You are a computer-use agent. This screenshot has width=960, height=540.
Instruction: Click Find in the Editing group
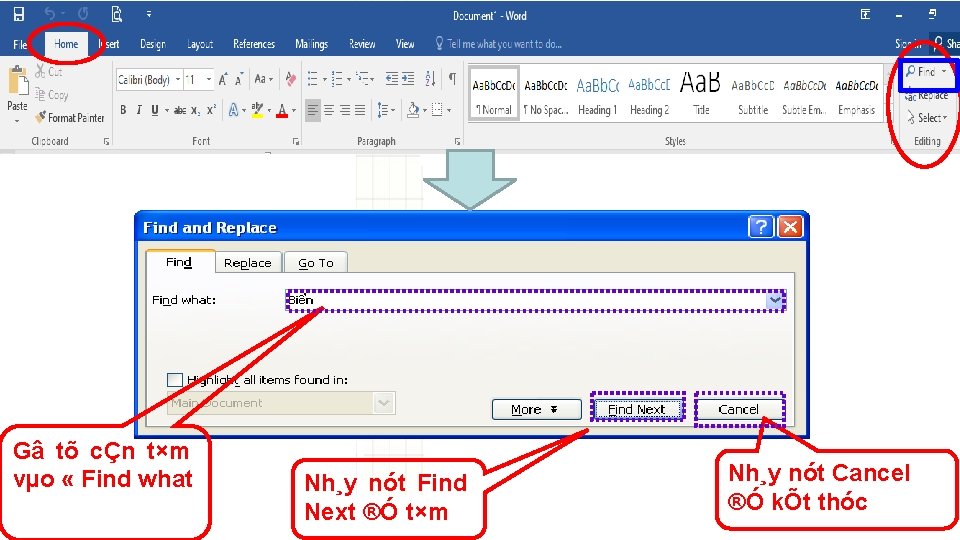pos(926,72)
